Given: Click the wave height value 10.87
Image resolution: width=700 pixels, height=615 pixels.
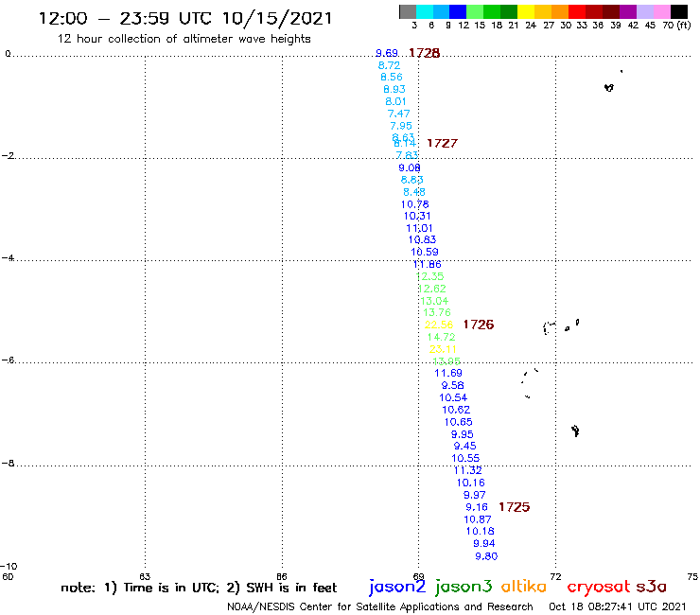Looking at the screenshot, I should pos(478,519).
